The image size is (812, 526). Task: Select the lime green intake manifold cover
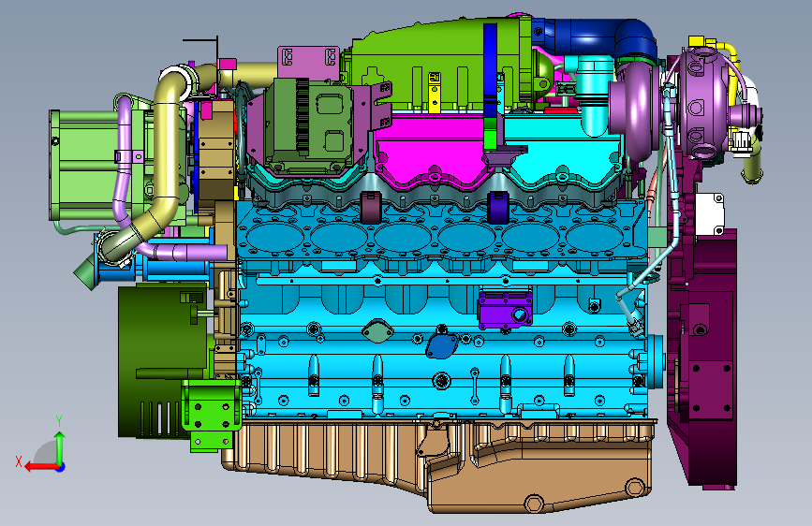click(440, 65)
